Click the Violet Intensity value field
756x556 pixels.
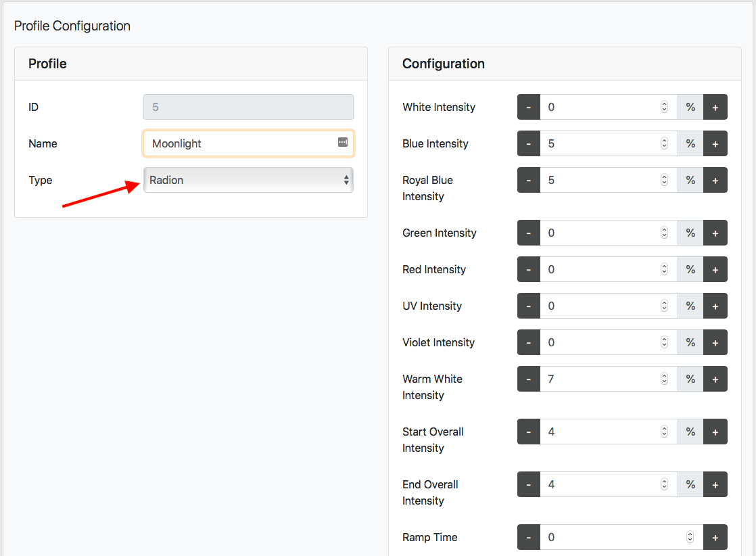[x=609, y=343]
